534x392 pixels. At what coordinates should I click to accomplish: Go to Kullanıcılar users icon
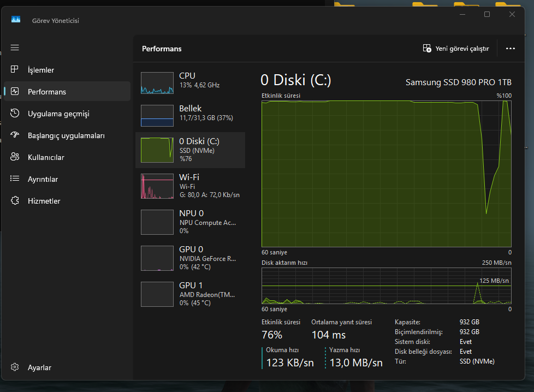tap(15, 157)
